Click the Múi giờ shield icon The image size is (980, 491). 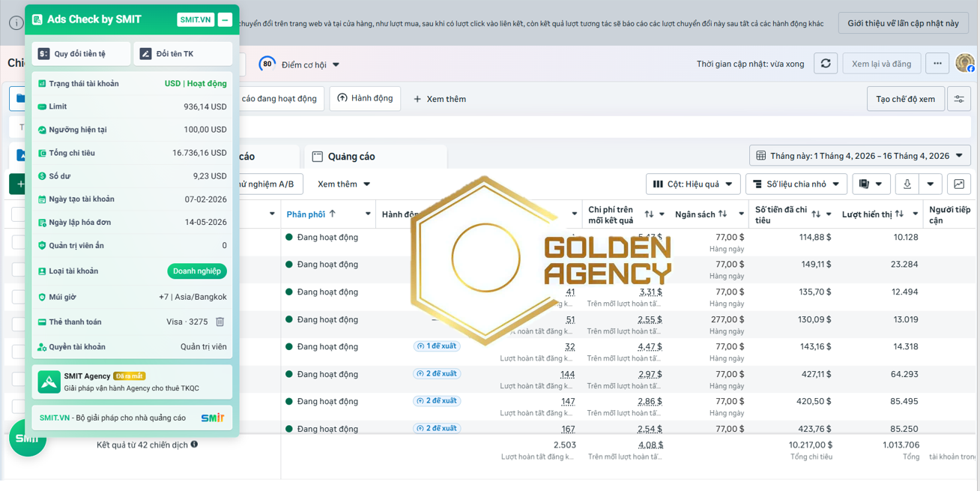42,297
